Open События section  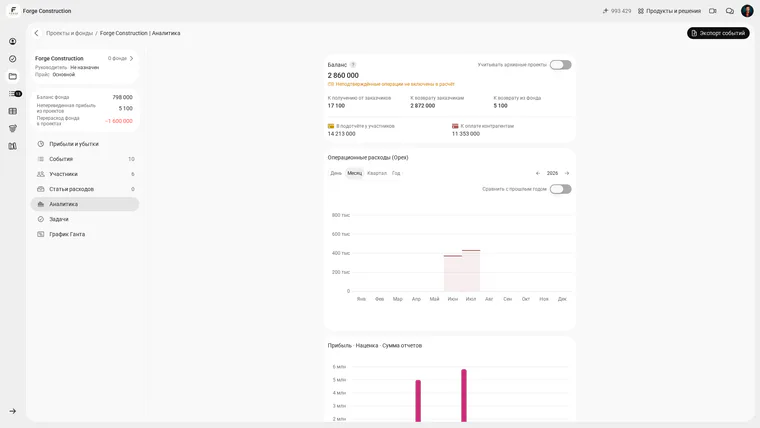coord(85,159)
